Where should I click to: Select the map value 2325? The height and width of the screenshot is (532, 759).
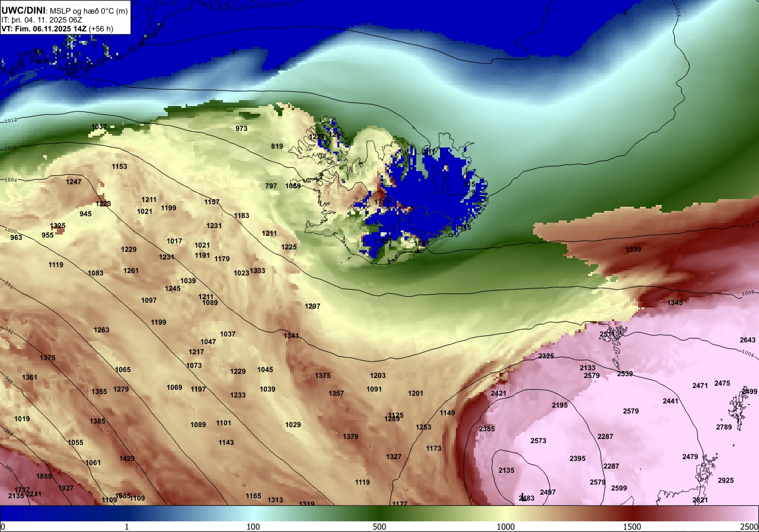tap(546, 356)
